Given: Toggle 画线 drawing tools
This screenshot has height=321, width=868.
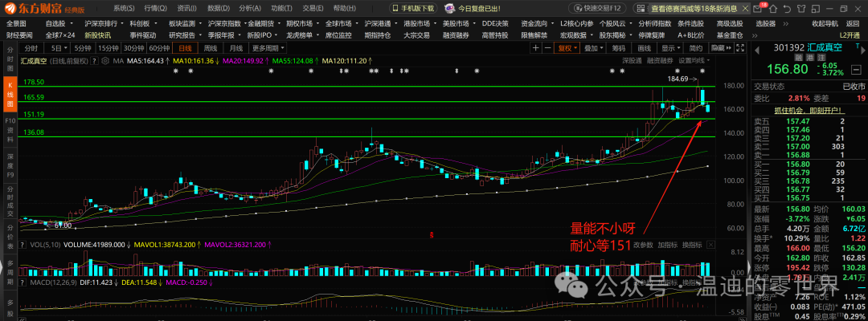Looking at the screenshot, I should [645, 48].
